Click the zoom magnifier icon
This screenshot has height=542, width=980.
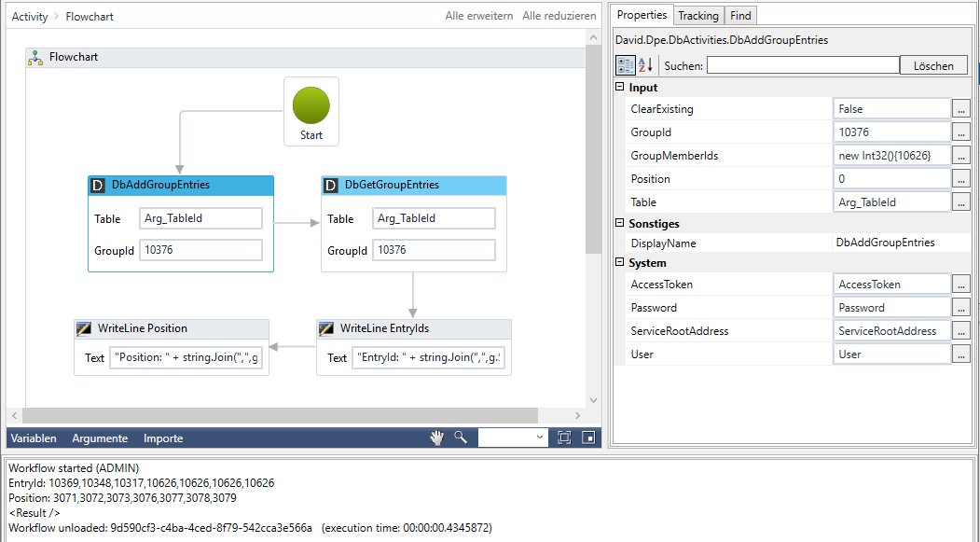(x=461, y=438)
